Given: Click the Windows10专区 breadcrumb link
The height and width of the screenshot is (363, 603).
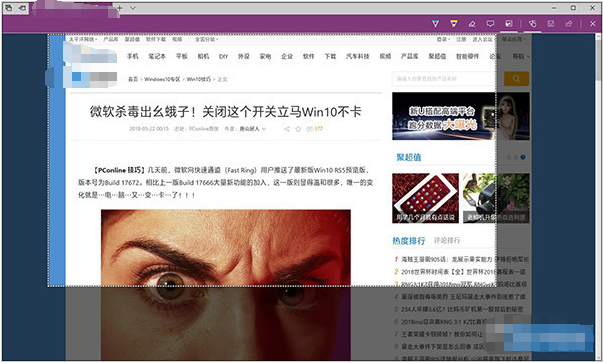Looking at the screenshot, I should [162, 79].
